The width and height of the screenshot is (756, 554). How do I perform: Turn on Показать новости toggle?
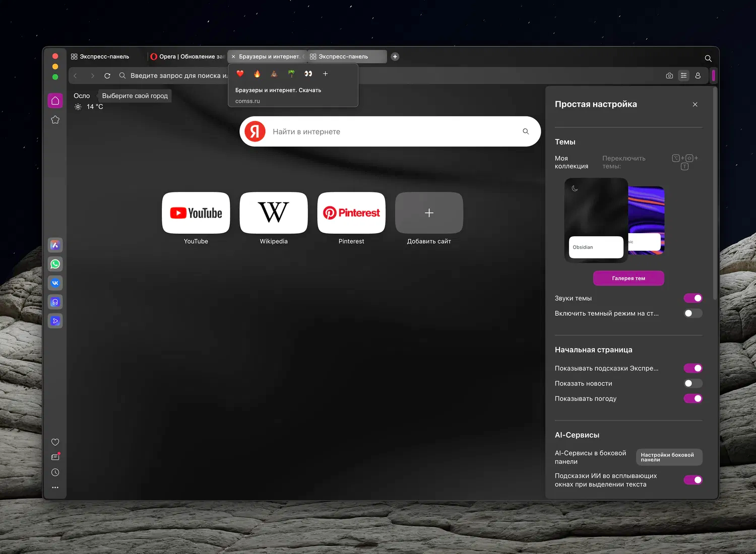[693, 383]
